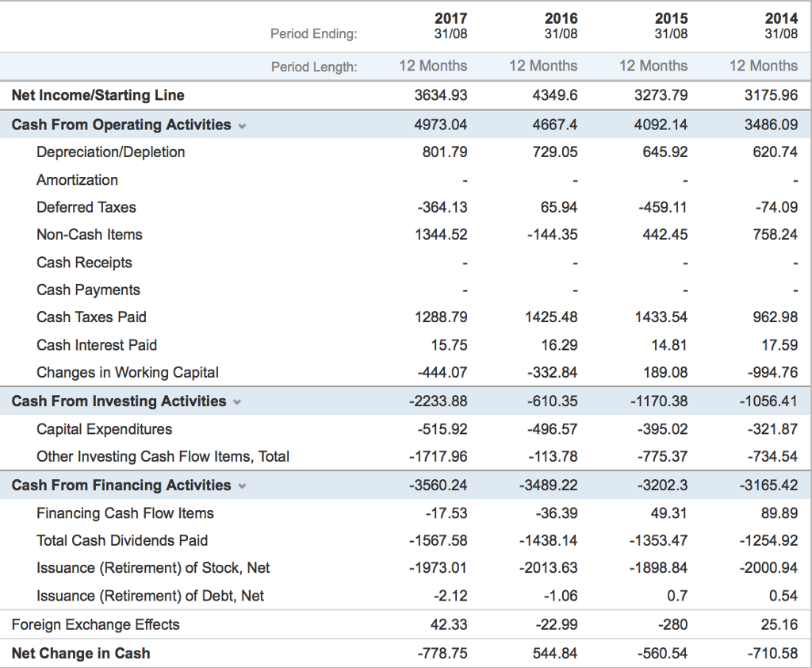
Task: Click the Foreign Exchange Effects row label
Action: pos(98,624)
